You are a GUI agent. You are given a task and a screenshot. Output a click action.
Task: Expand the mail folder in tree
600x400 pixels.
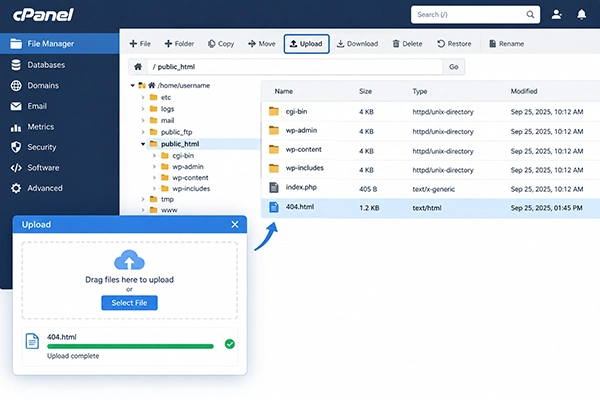click(143, 120)
